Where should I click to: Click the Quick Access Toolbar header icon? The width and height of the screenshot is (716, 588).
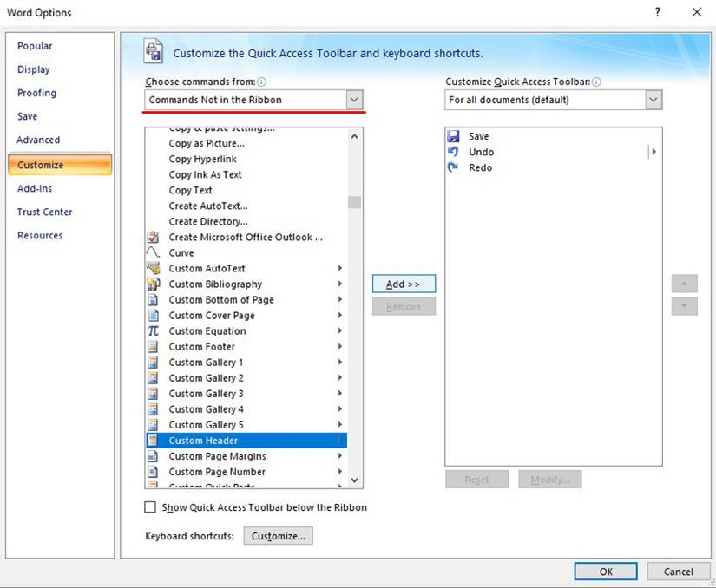click(x=154, y=50)
